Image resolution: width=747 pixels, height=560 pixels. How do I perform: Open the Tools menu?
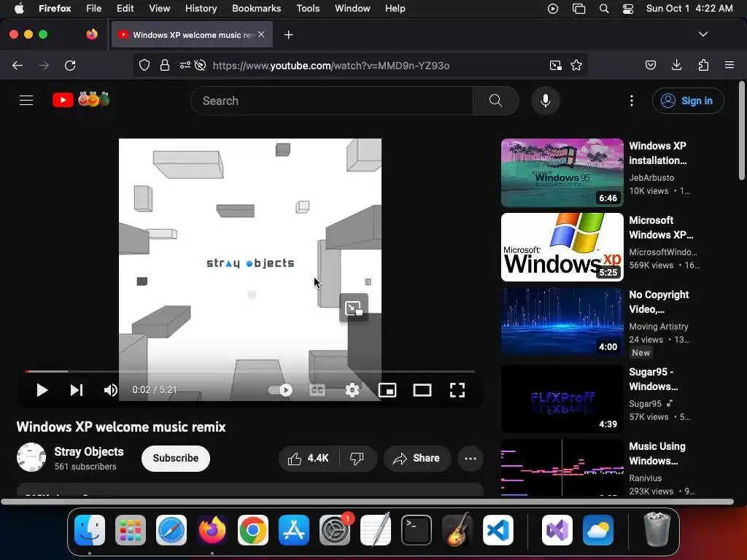[x=308, y=9]
